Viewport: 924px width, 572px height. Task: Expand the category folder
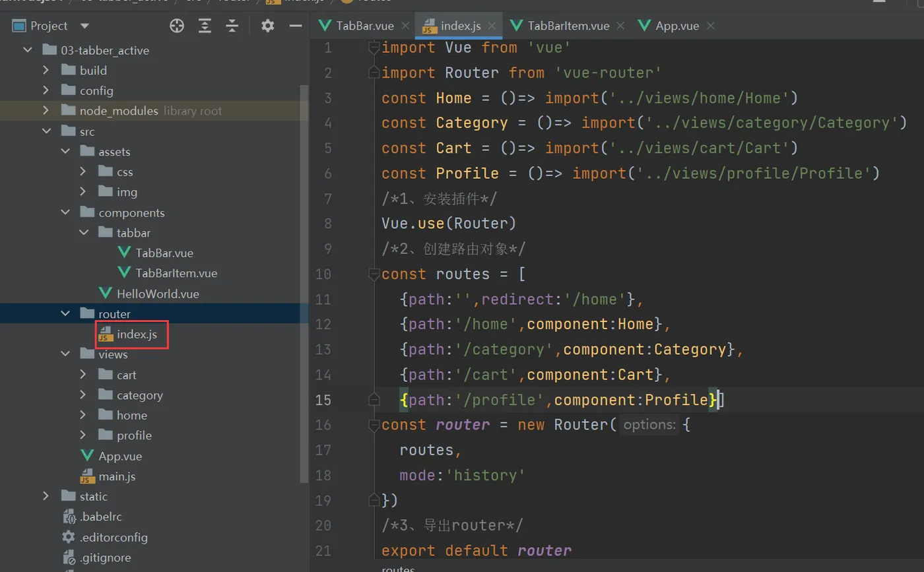click(82, 395)
